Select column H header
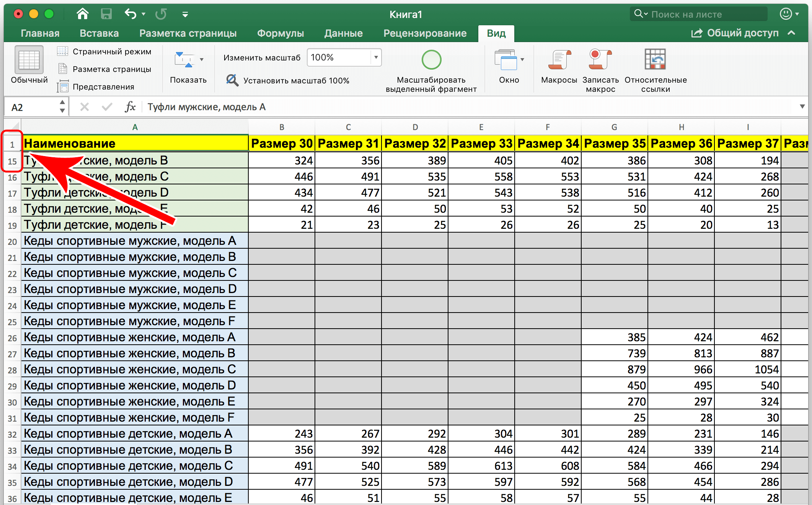The image size is (812, 505). [681, 127]
